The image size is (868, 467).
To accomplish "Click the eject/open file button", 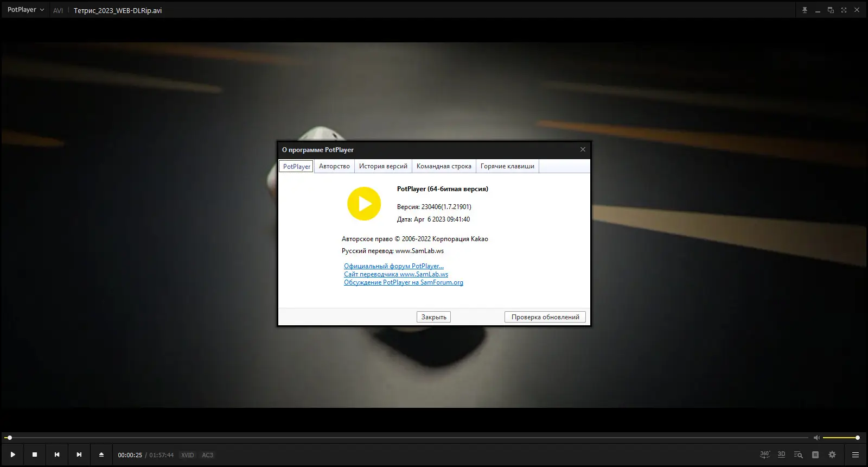I will tap(101, 455).
